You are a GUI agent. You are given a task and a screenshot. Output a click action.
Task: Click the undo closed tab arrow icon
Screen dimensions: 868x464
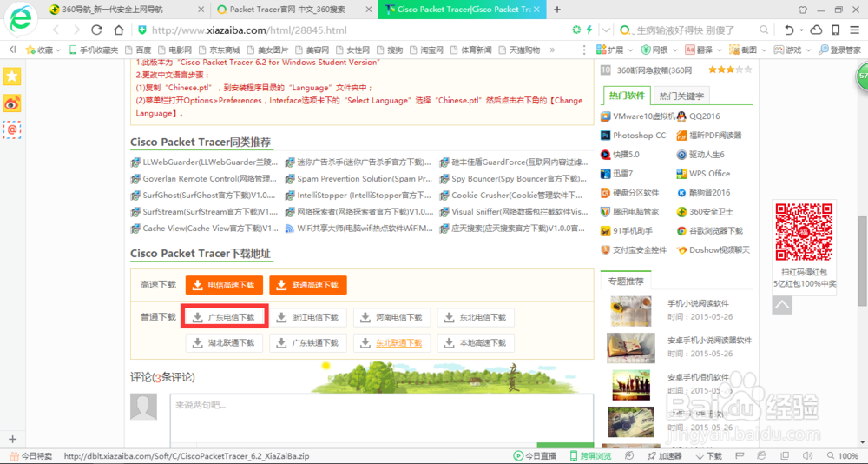[x=789, y=30]
